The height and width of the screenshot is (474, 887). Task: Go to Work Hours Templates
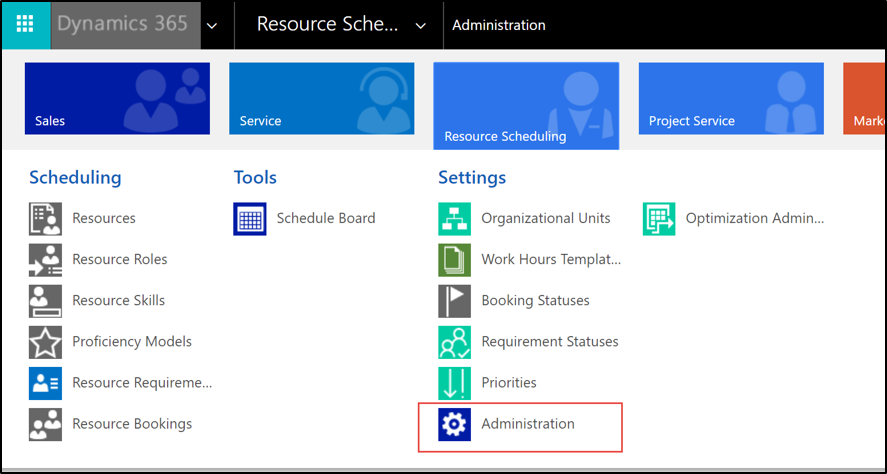click(551, 260)
